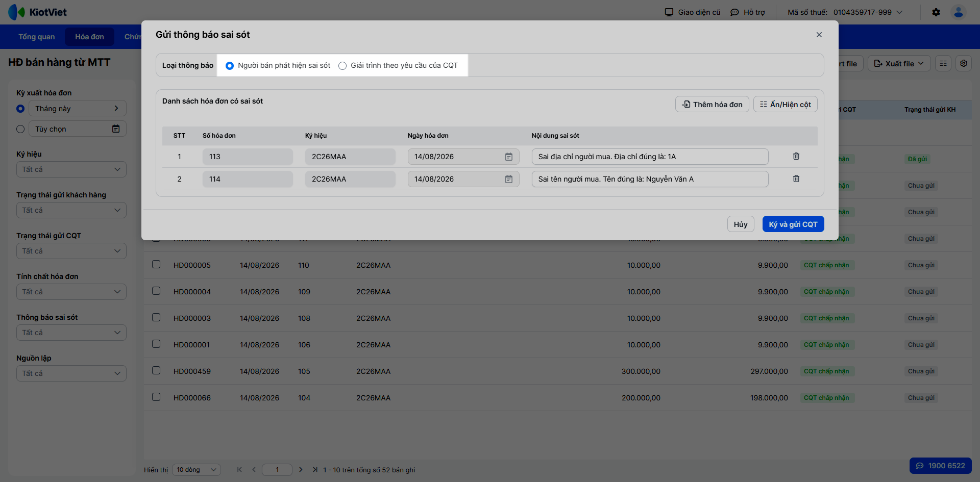Check the HD000001 invoice row
This screenshot has height=482, width=980.
156,344
